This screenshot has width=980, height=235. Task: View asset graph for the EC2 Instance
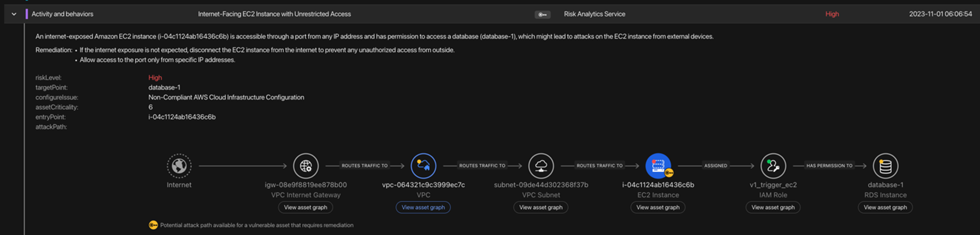pos(658,207)
